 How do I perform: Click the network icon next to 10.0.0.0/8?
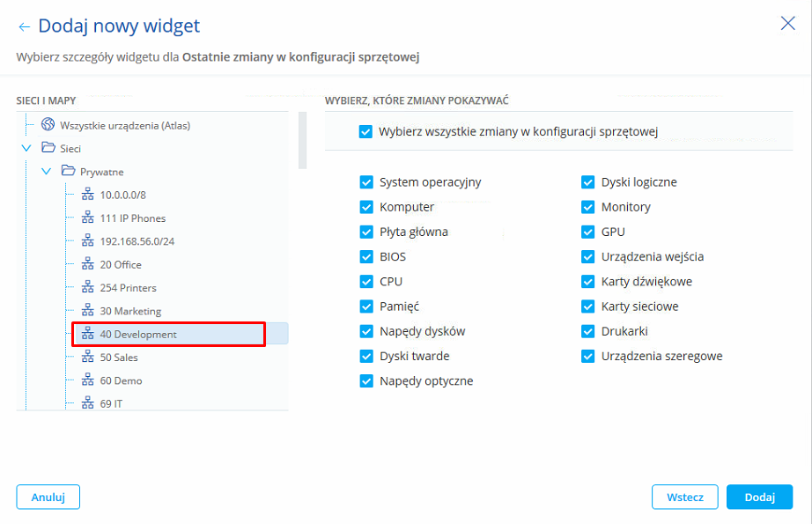[87, 195]
